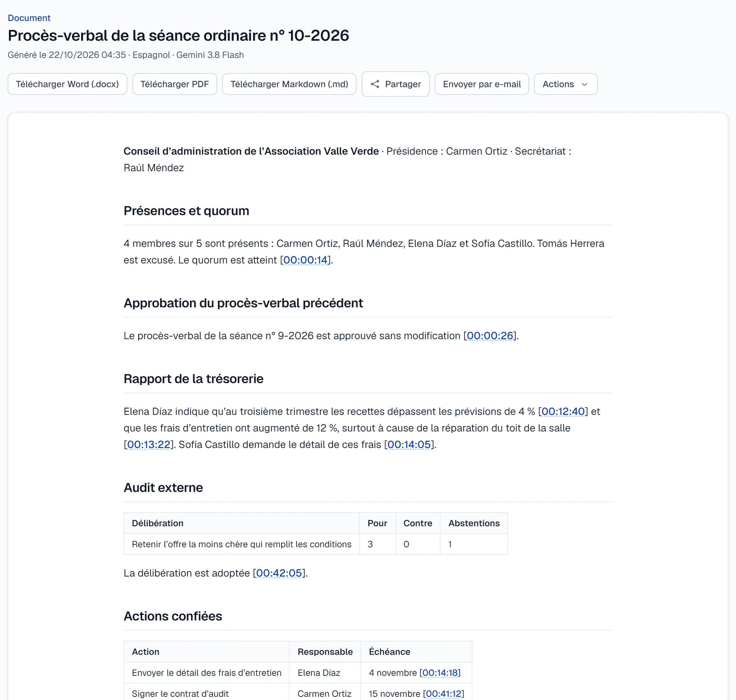Click 'Rapport de la trésorerie' heading
Viewport: 736px width, 700px height.
[193, 379]
